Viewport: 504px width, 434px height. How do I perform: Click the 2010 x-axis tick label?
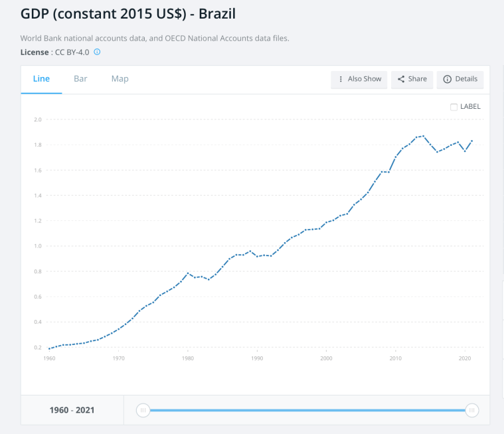[395, 358]
